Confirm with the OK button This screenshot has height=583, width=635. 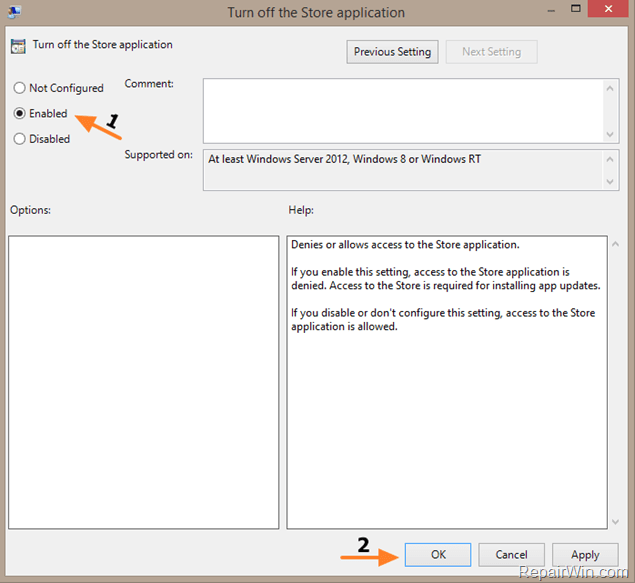pos(438,555)
